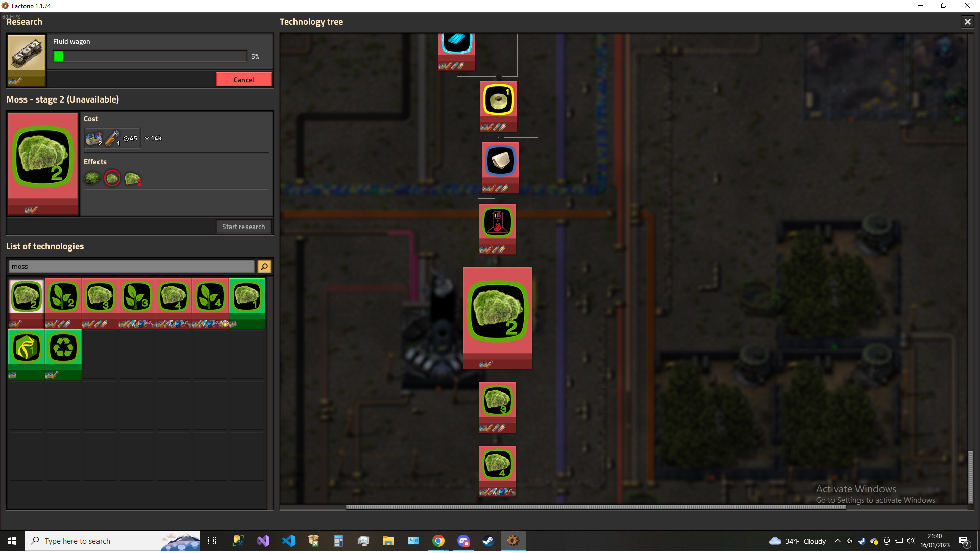The height and width of the screenshot is (553, 980).
Task: Open Steam from the taskbar
Action: (x=488, y=541)
